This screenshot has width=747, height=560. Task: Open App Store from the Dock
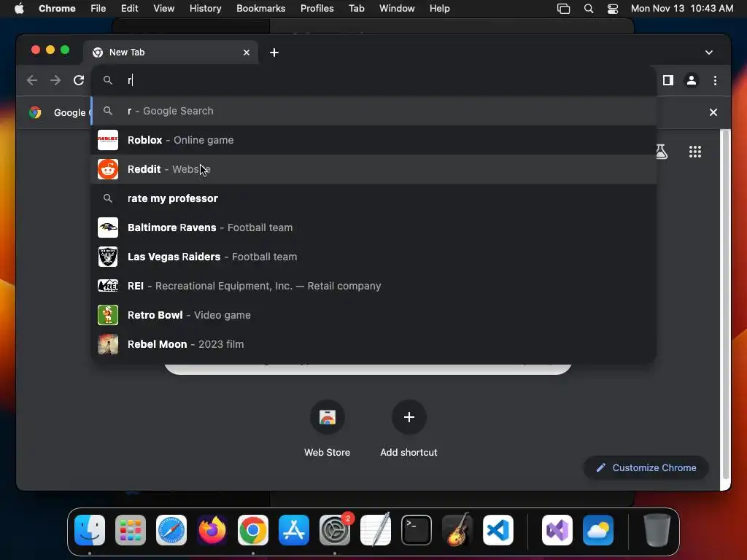[294, 530]
